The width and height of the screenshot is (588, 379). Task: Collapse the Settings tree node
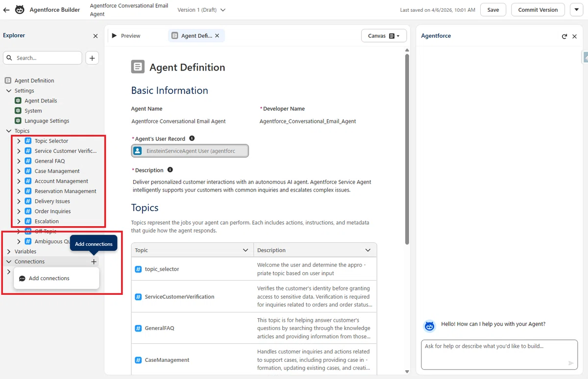click(x=8, y=91)
